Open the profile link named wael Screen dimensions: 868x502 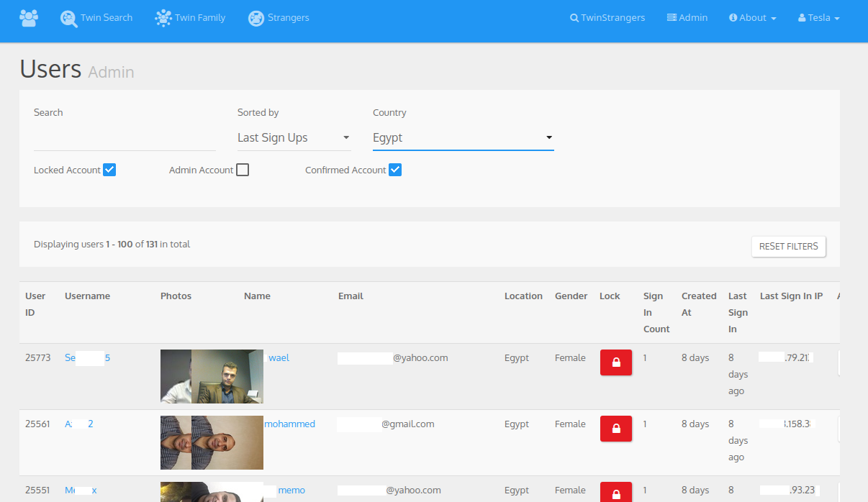click(x=279, y=358)
